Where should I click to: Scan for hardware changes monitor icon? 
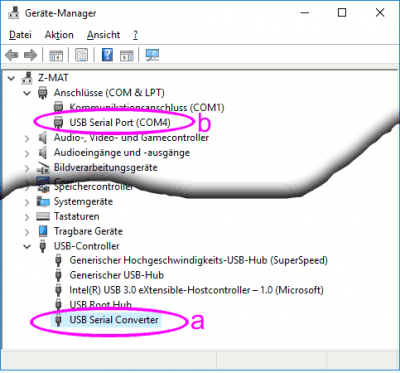tap(152, 55)
